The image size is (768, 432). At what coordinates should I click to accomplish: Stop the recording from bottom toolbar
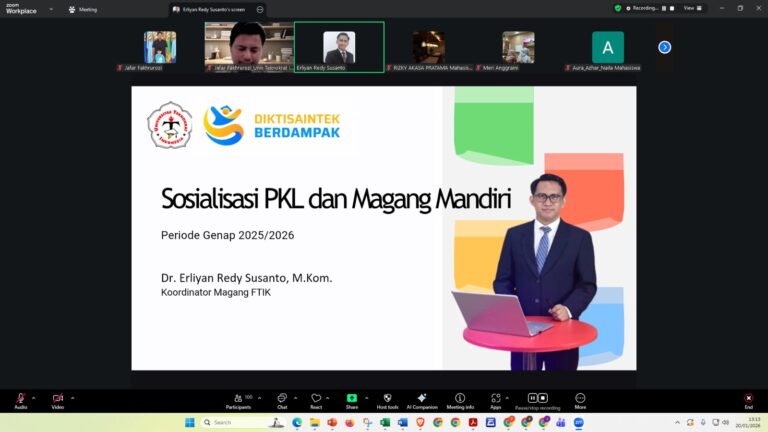click(x=543, y=398)
